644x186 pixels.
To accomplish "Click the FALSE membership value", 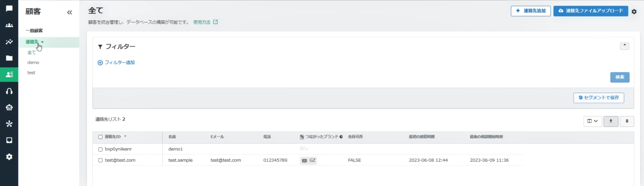I will (x=355, y=160).
